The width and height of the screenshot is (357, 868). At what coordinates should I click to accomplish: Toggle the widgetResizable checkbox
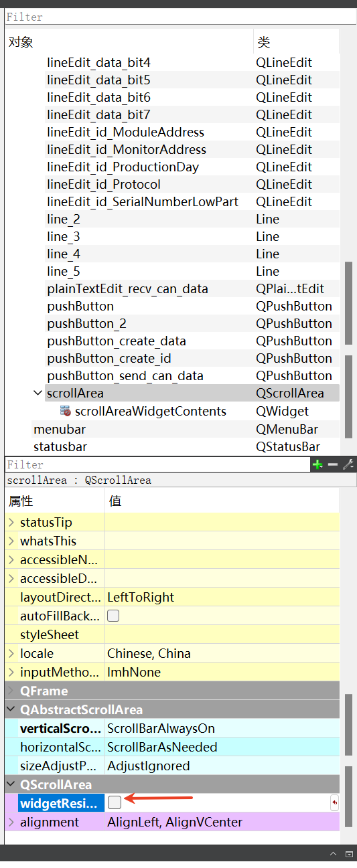[115, 802]
